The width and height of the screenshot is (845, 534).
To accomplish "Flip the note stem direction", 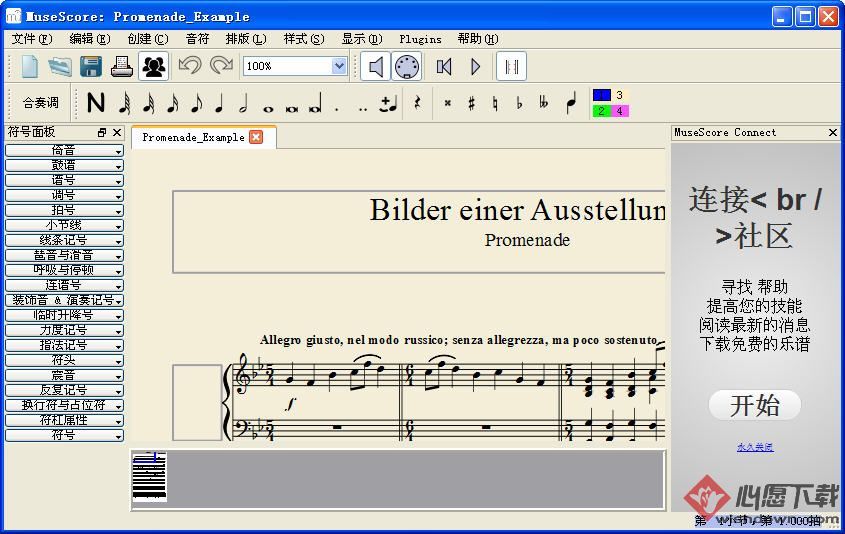I will (x=571, y=102).
